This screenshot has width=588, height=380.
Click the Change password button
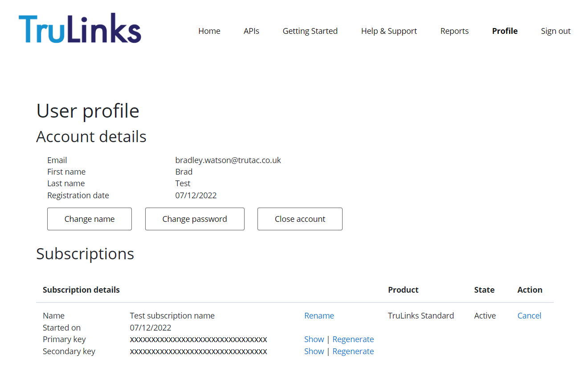pos(195,219)
